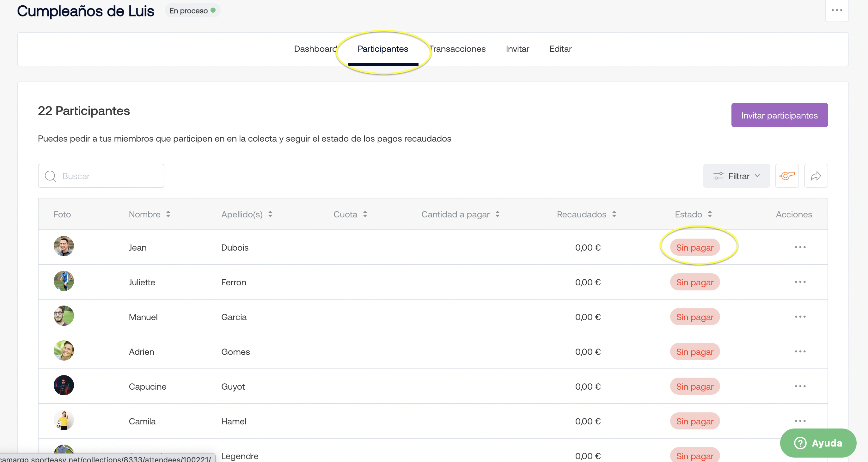
Task: Click the surname Guyot
Action: pos(233,386)
